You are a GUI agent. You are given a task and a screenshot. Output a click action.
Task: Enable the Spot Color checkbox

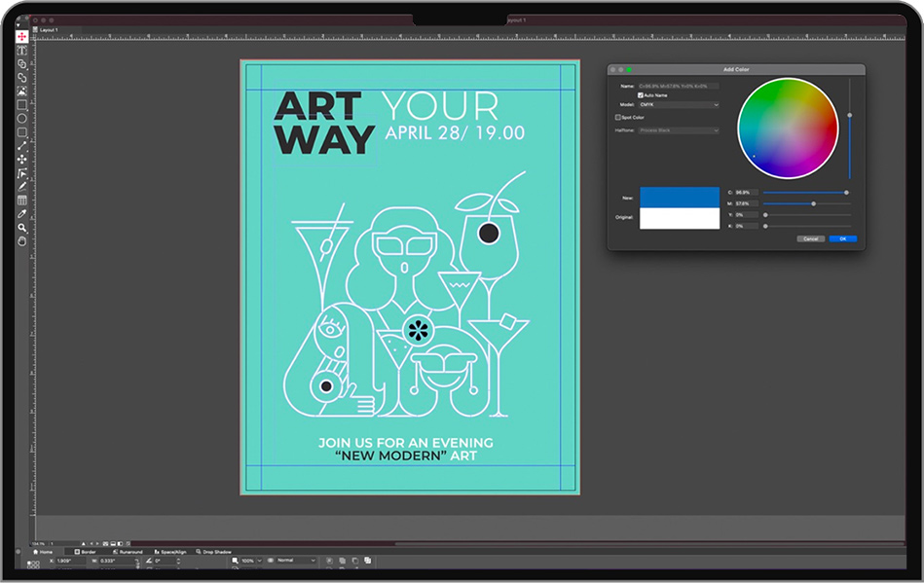(x=618, y=117)
